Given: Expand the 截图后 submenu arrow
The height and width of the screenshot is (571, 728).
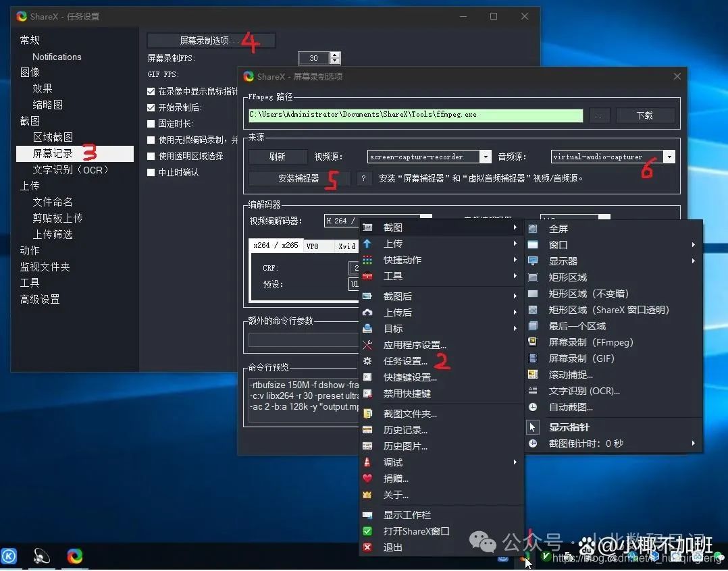Looking at the screenshot, I should [x=515, y=296].
